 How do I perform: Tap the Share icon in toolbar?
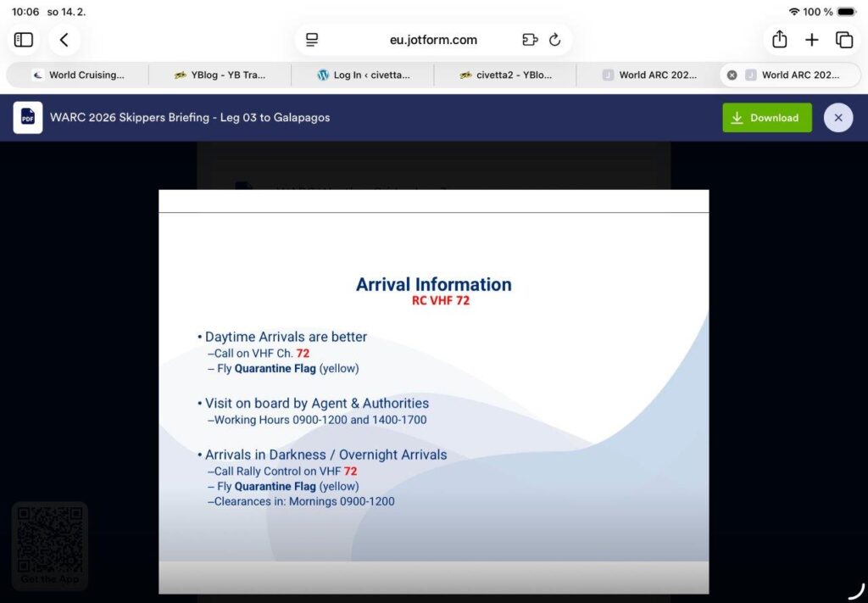tap(779, 40)
